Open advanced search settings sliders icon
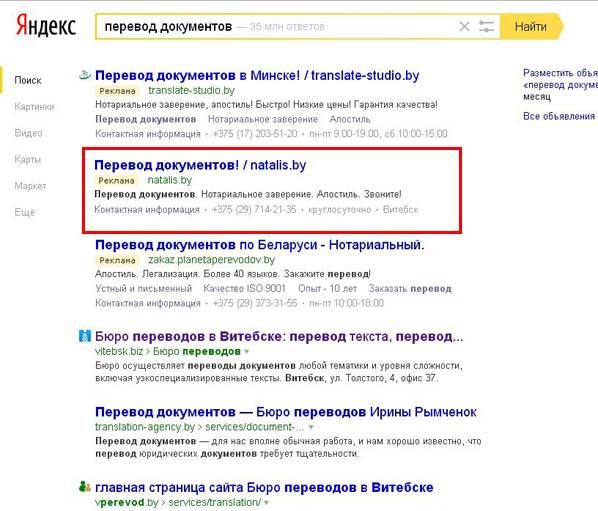Viewport: 598px width, 511px height. [486, 27]
